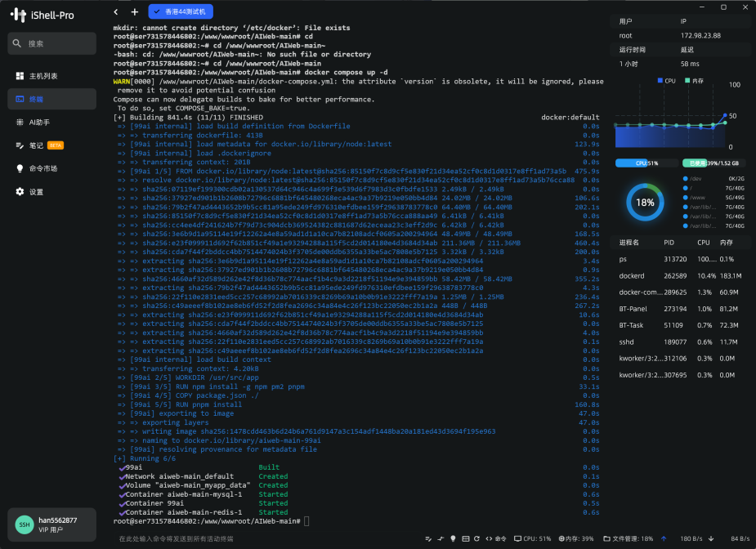The width and height of the screenshot is (756, 549).
Task: Click the notes pencil icon in sidebar
Action: pyautogui.click(x=20, y=145)
